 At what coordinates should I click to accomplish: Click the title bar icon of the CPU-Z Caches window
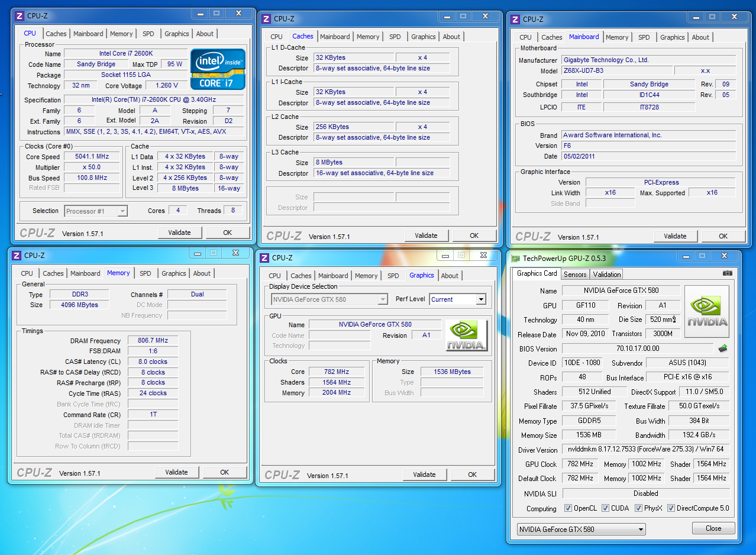(x=266, y=19)
